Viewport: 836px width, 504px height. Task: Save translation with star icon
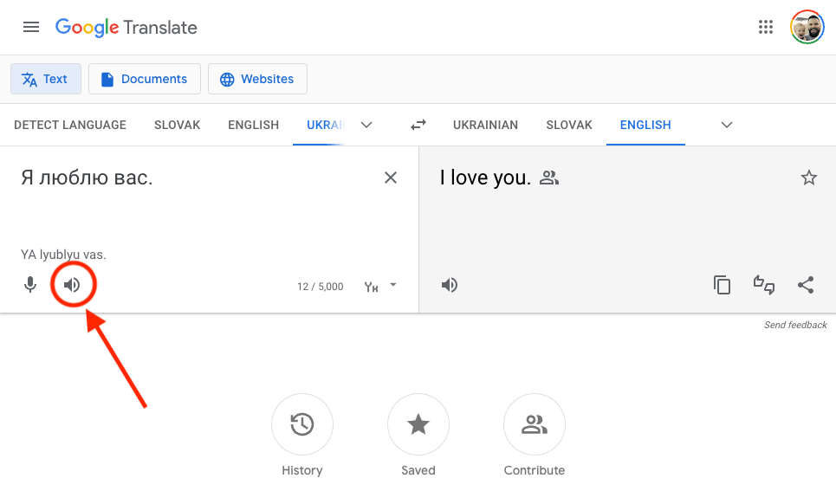coord(809,178)
